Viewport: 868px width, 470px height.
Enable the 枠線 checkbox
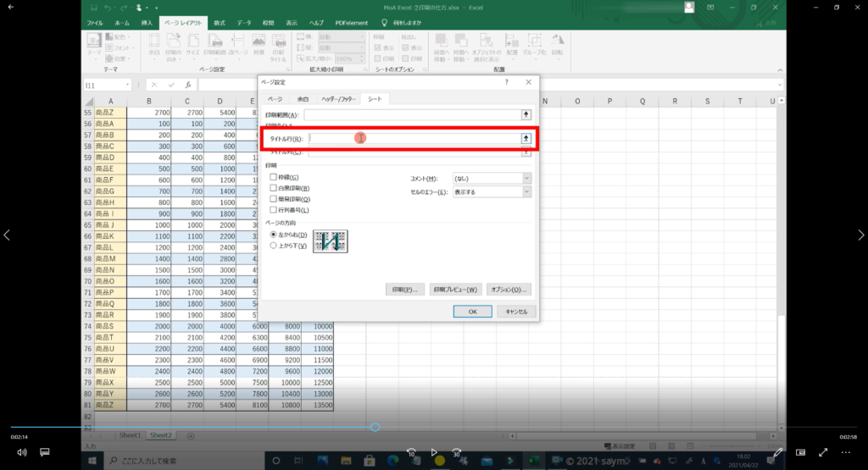[274, 177]
